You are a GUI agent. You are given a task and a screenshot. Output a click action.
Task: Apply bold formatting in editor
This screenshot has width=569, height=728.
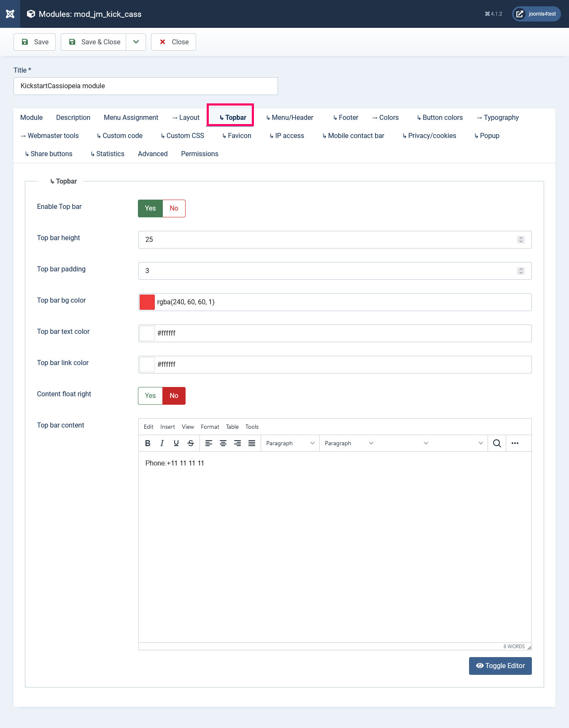pyautogui.click(x=148, y=443)
